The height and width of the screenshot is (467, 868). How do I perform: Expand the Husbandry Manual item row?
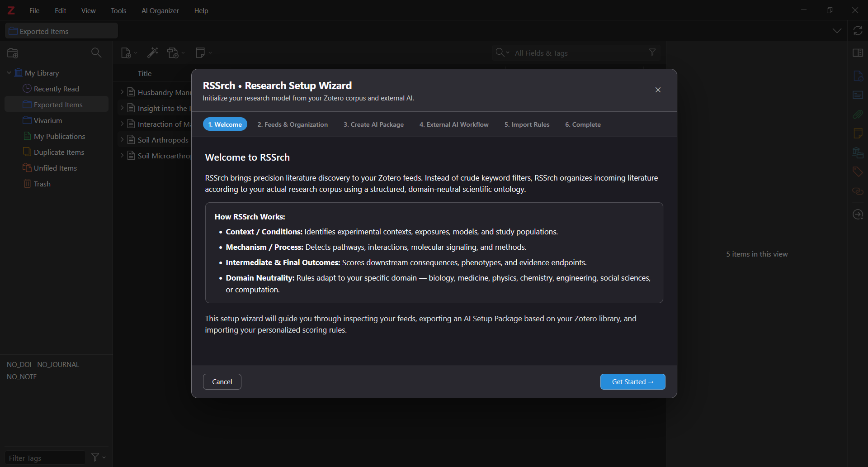pyautogui.click(x=122, y=92)
